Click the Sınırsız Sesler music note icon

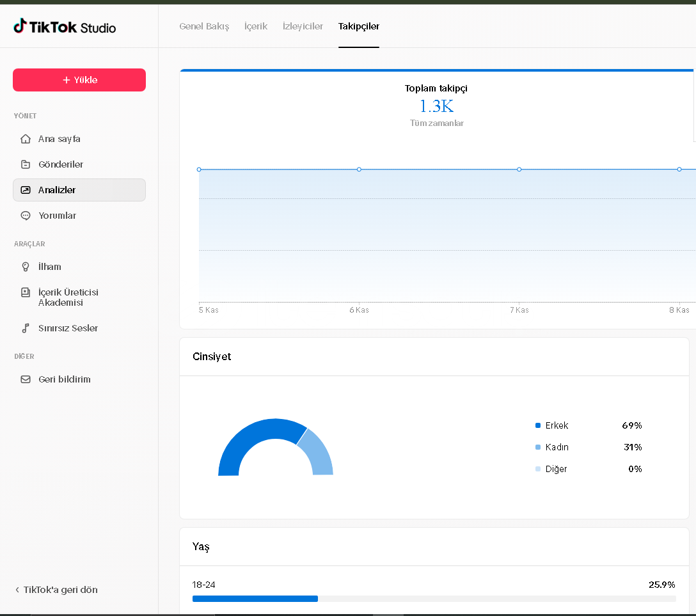[x=26, y=328]
